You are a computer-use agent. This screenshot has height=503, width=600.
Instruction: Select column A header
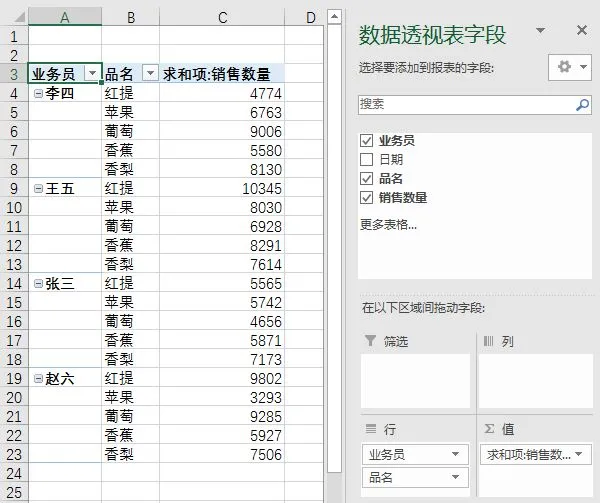pos(65,17)
